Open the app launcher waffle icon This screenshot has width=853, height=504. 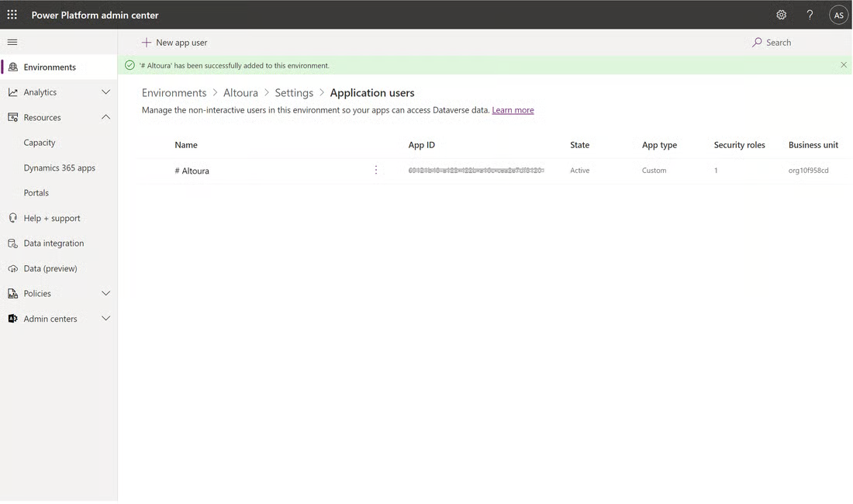click(x=12, y=15)
